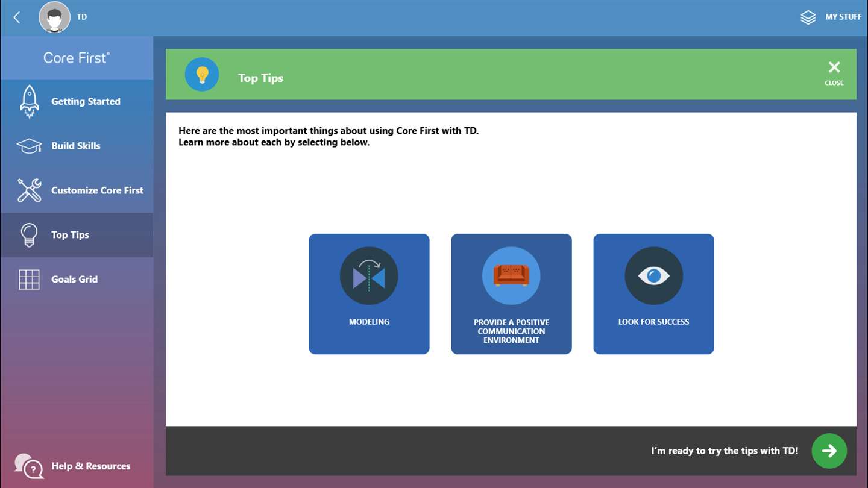Click "I'm ready to try the tips with TD!"
Image resolution: width=868 pixels, height=488 pixels.
(725, 451)
